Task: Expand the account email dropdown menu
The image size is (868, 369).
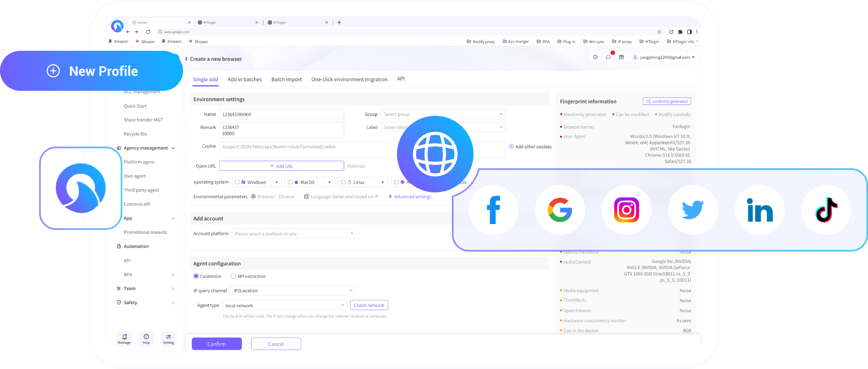Action: [693, 57]
